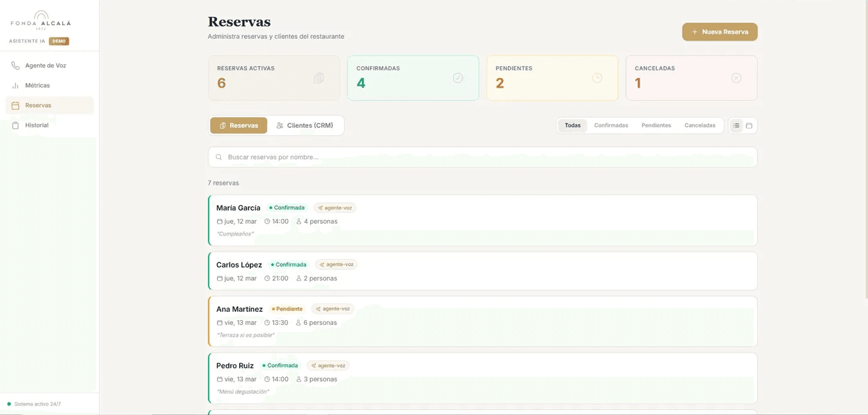Switch to list view icon
This screenshot has height=415, width=868.
[736, 125]
